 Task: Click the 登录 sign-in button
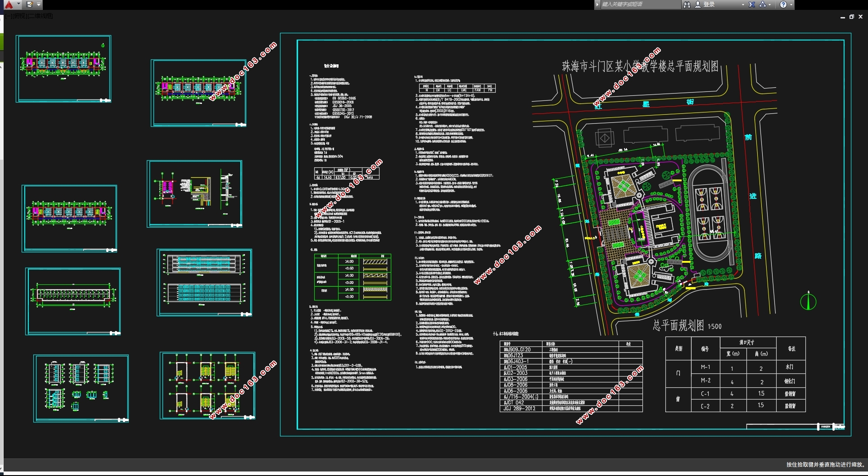tap(709, 4)
